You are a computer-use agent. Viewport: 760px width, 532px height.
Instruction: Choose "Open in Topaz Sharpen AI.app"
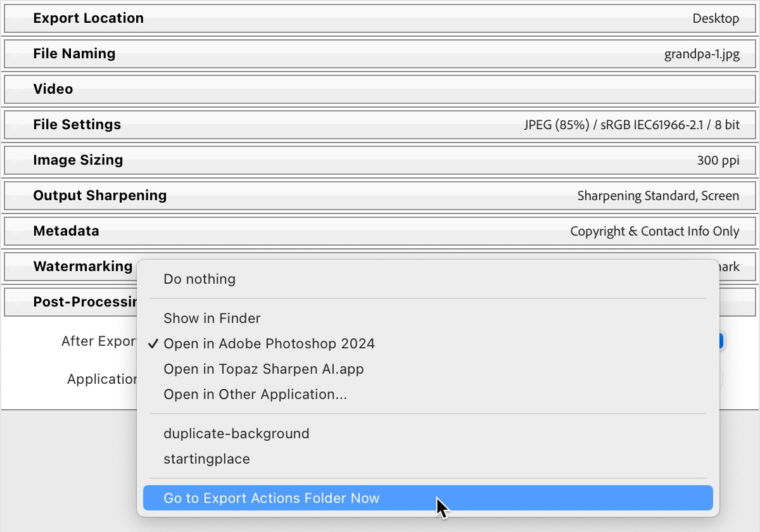(263, 369)
